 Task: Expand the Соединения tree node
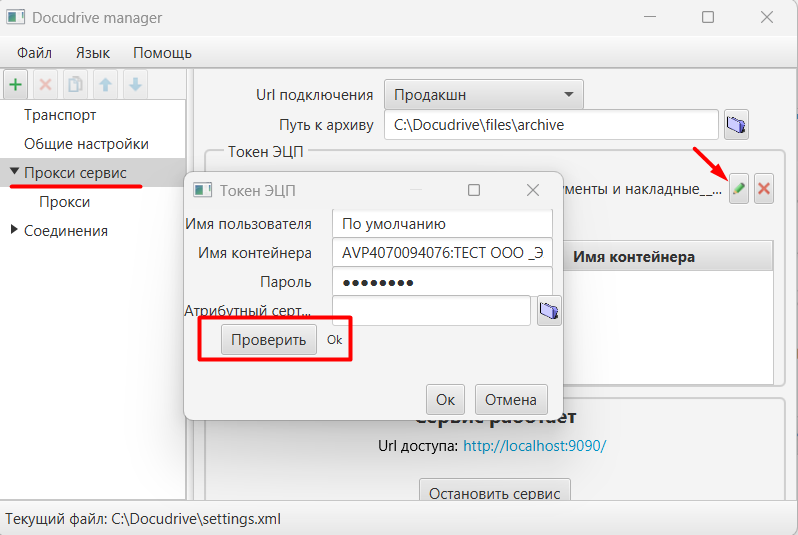click(x=14, y=230)
